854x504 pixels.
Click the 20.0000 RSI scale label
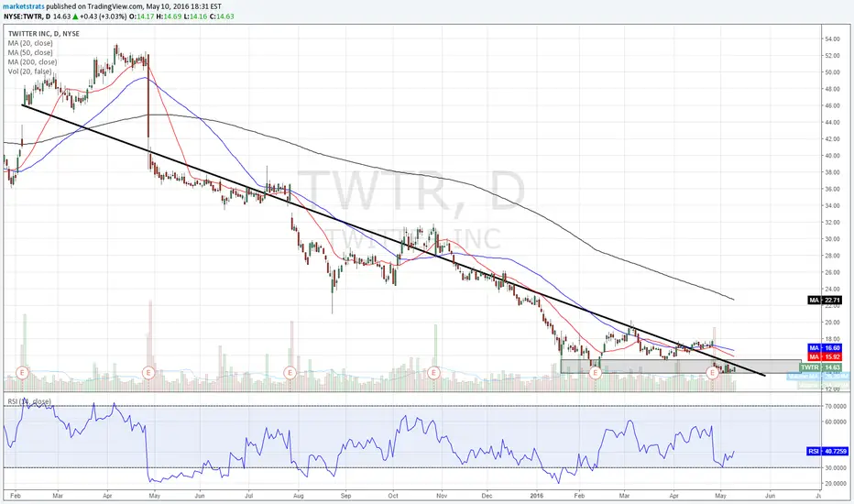[x=835, y=484]
